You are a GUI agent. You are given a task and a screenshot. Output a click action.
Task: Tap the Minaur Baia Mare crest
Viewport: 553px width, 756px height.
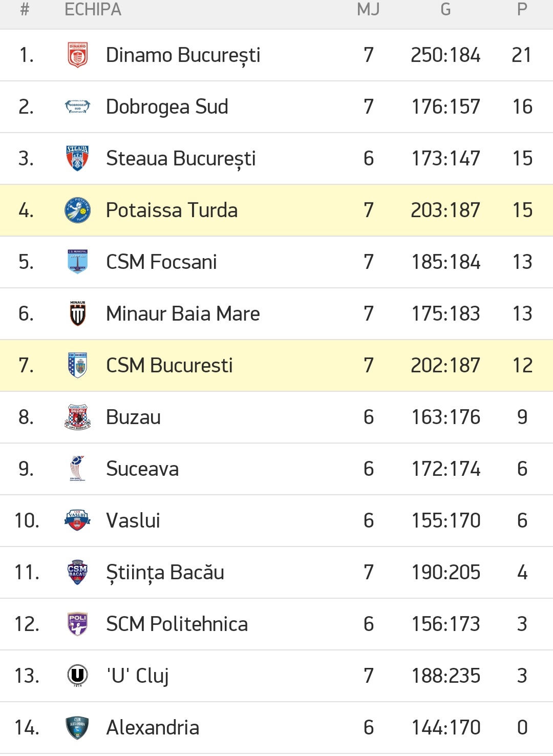(78, 313)
